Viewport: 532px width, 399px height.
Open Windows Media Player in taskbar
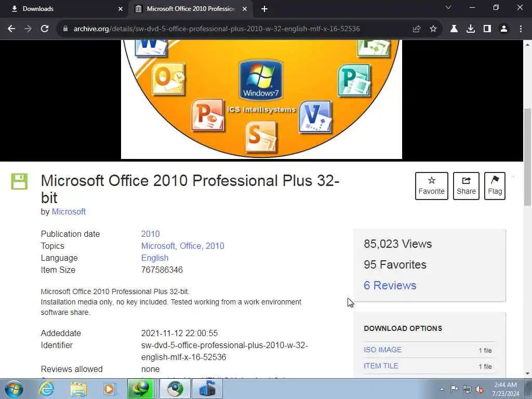pyautogui.click(x=109, y=389)
